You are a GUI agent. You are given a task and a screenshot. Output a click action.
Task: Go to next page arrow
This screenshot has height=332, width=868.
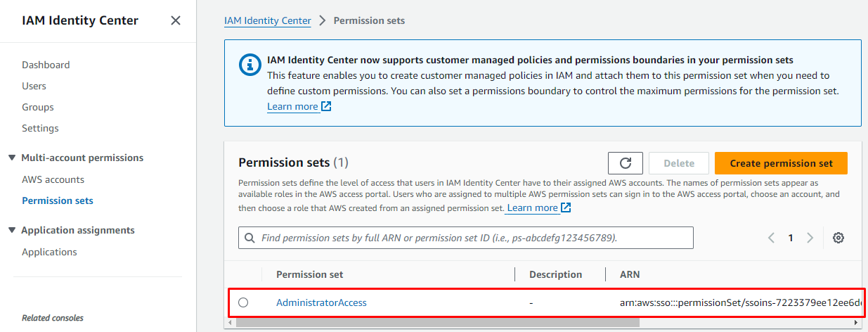pyautogui.click(x=810, y=238)
